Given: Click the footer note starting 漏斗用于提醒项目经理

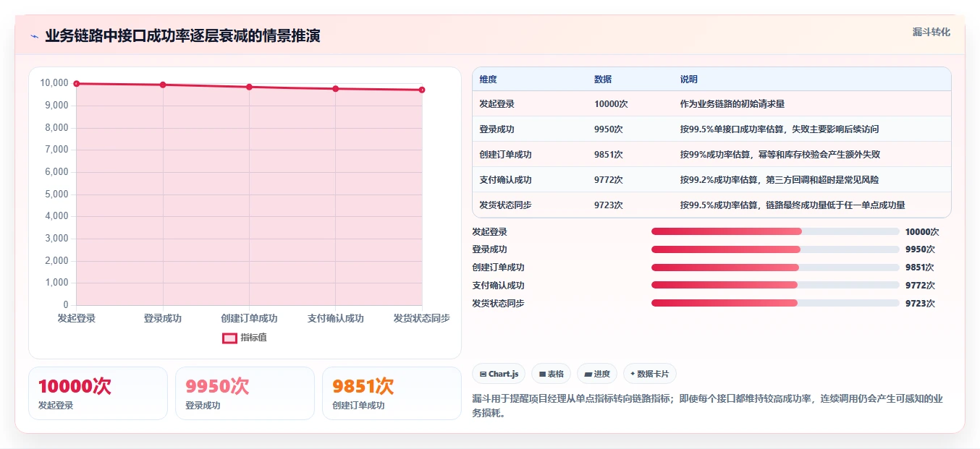Looking at the screenshot, I should 707,406.
